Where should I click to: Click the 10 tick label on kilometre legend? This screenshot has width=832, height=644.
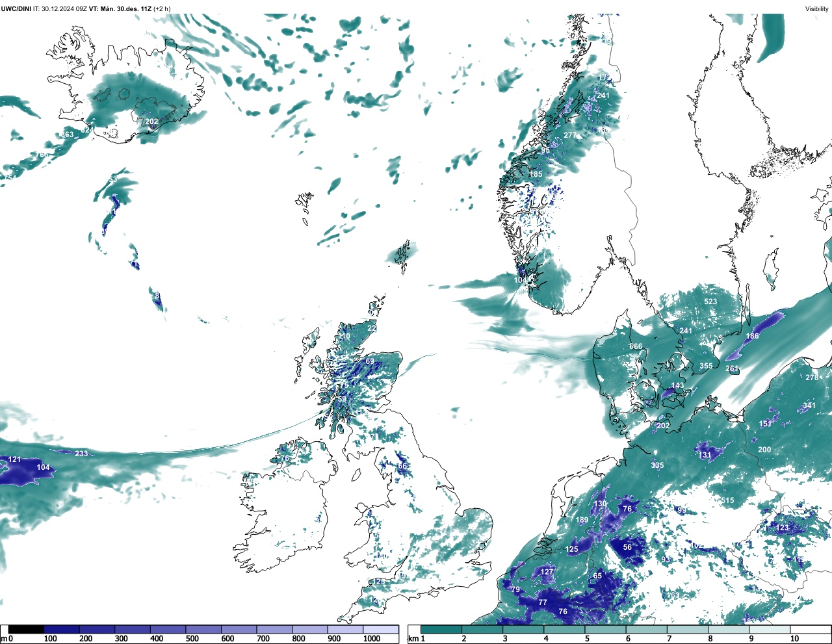(x=794, y=639)
